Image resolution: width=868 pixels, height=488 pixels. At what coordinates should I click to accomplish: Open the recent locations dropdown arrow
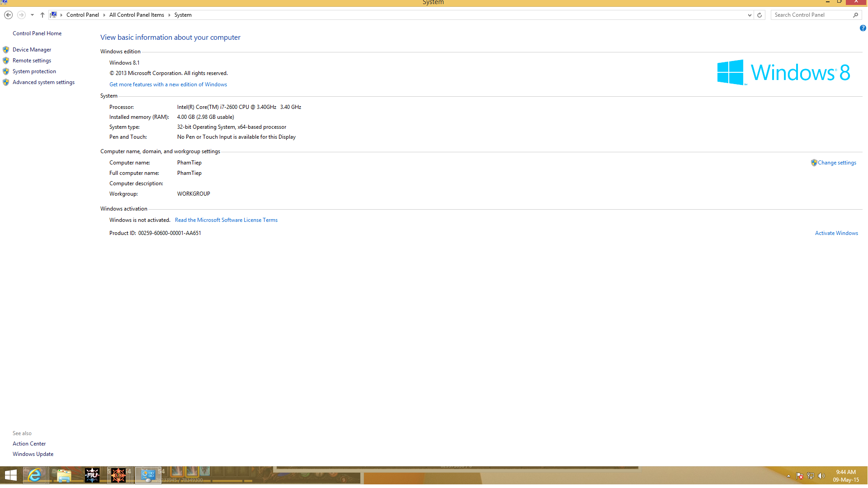[x=32, y=15]
